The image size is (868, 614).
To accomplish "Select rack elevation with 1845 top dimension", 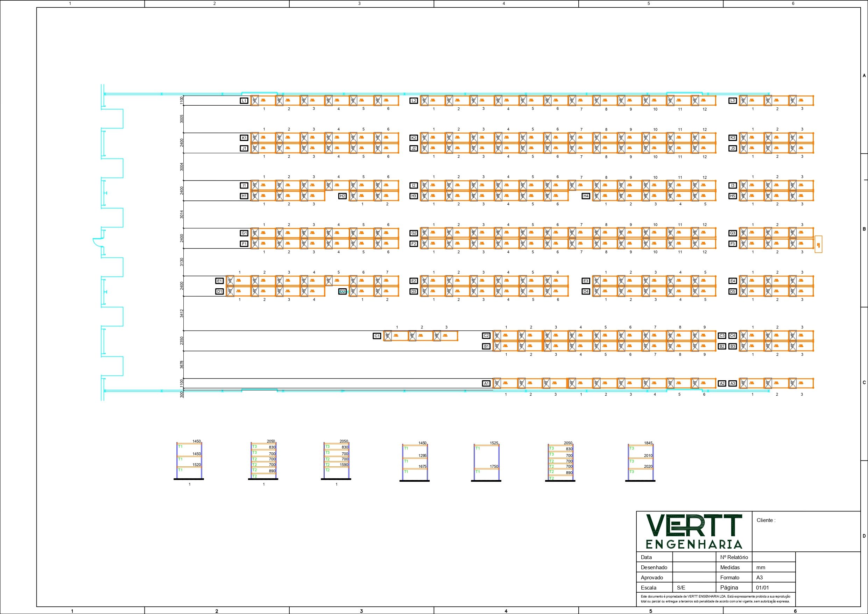I will click(640, 462).
